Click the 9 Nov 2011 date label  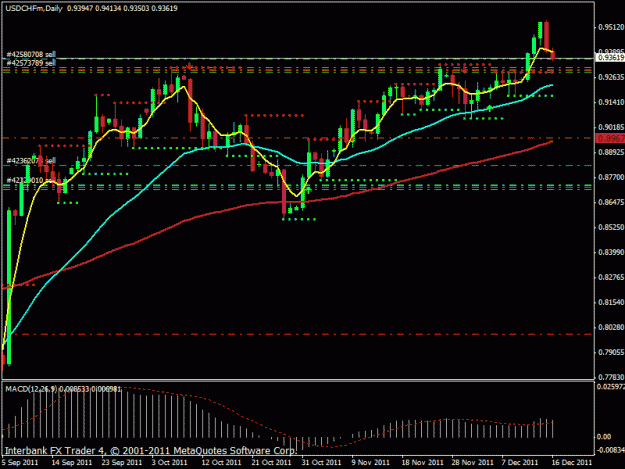click(x=371, y=462)
